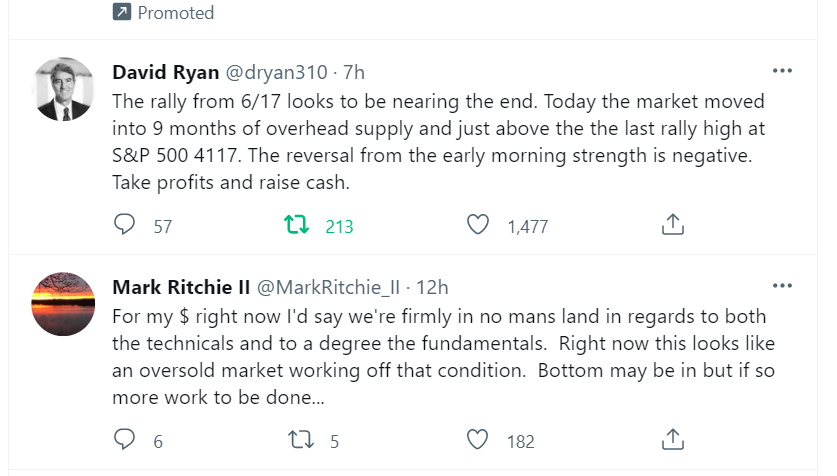The height and width of the screenshot is (476, 837).
Task: Like David Ryan's tweet about the rally
Action: (x=480, y=225)
